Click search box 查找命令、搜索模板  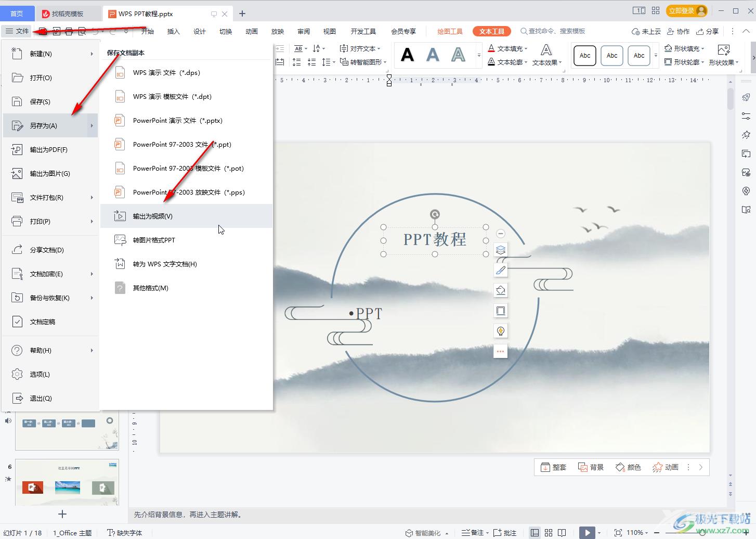(x=553, y=31)
